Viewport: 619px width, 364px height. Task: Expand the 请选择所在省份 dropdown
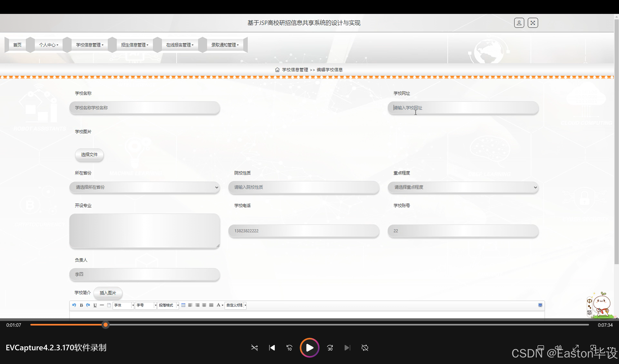click(145, 187)
